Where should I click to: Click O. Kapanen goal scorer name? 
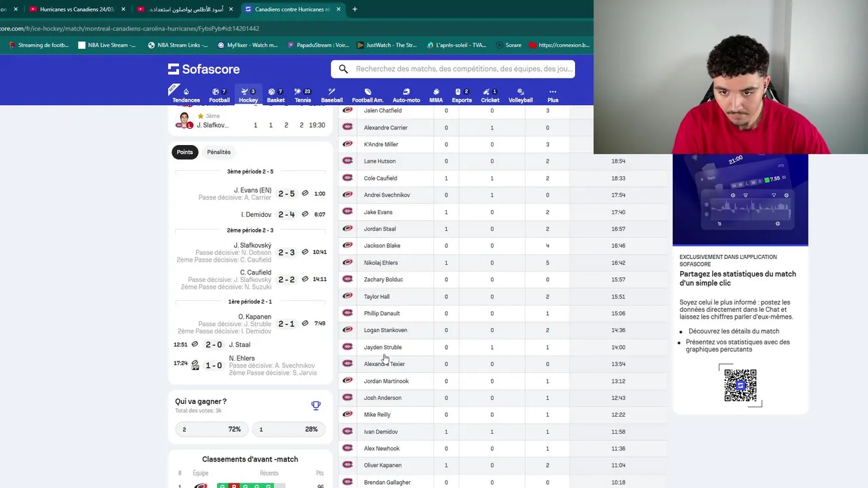click(254, 317)
